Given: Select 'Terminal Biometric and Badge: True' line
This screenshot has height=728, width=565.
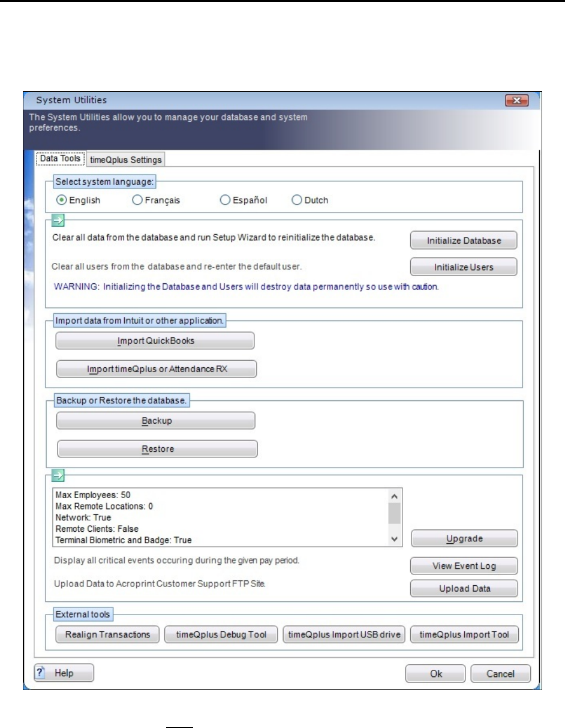Looking at the screenshot, I should [x=123, y=540].
